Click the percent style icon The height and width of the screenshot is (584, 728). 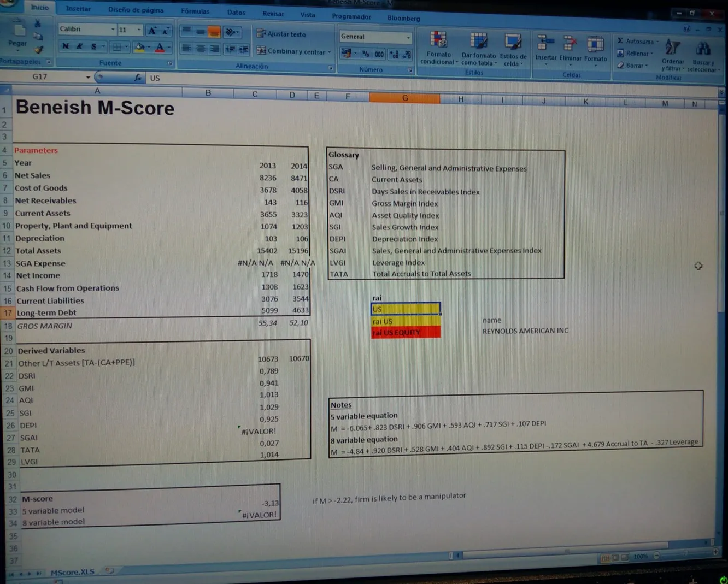365,54
